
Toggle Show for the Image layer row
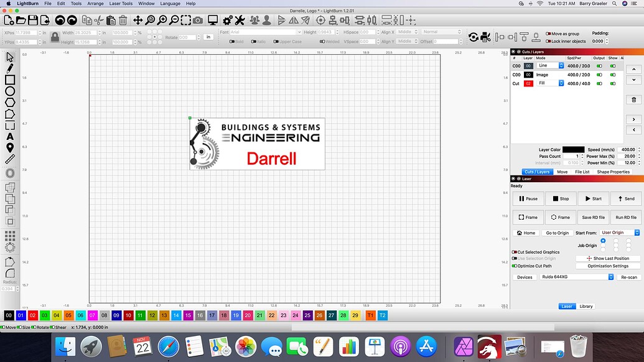tap(613, 75)
